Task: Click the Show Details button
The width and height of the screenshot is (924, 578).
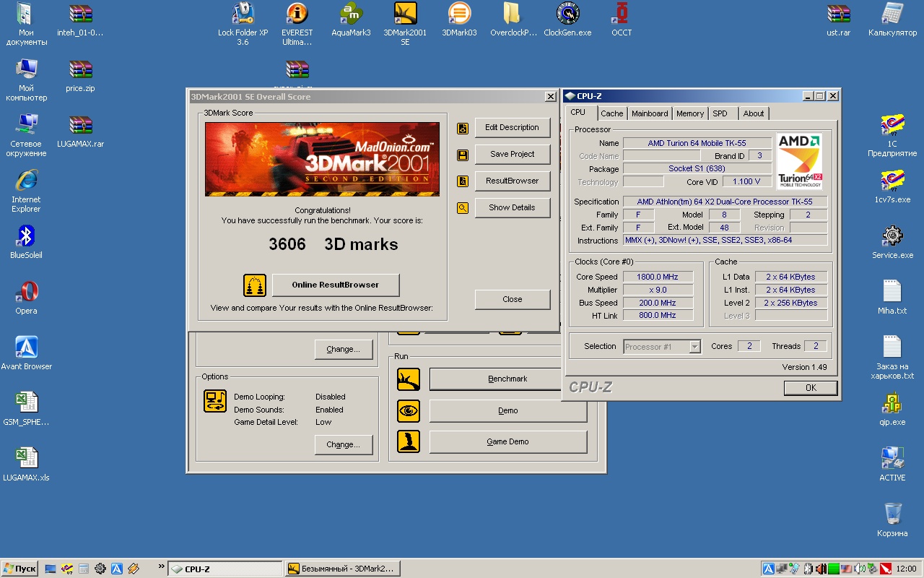Action: (512, 208)
